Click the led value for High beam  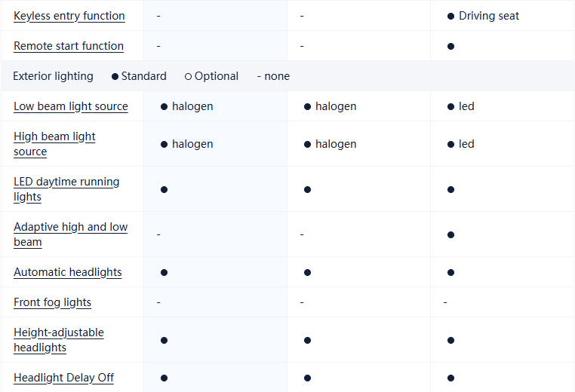click(x=466, y=144)
